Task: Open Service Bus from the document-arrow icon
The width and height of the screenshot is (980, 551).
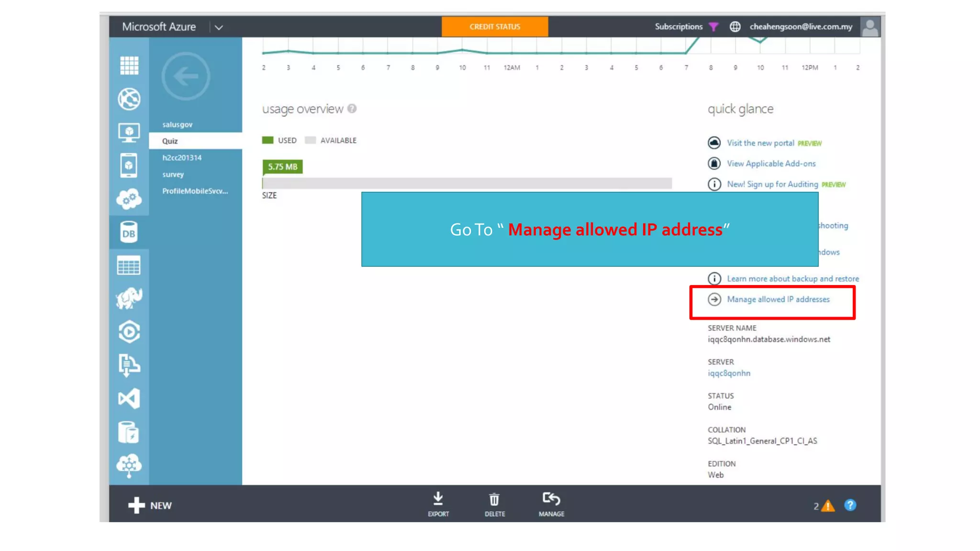Action: [129, 365]
